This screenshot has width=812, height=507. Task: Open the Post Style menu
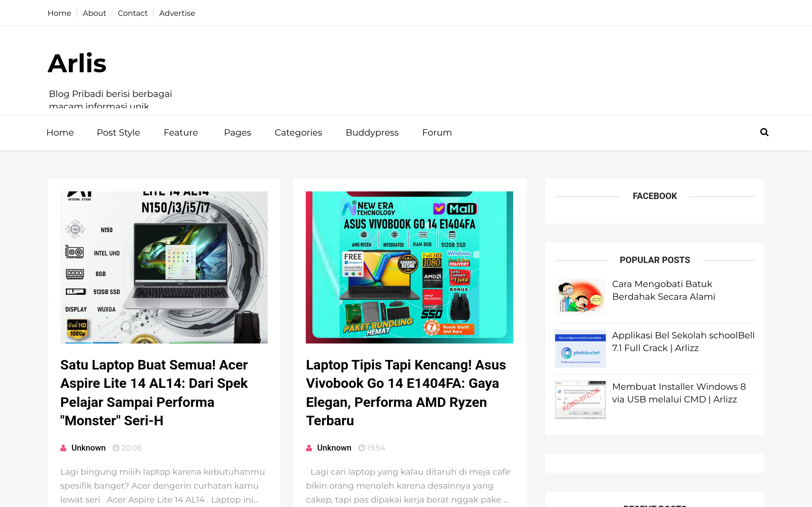tap(118, 132)
